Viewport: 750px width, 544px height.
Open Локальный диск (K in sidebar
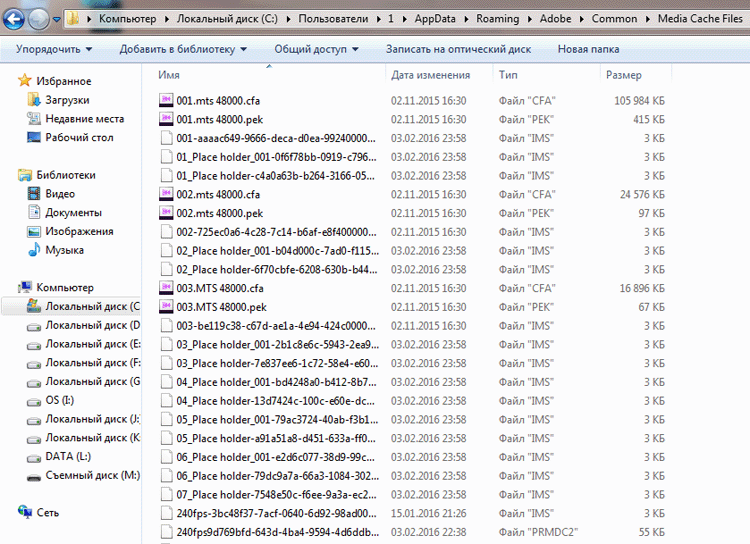coord(93,438)
